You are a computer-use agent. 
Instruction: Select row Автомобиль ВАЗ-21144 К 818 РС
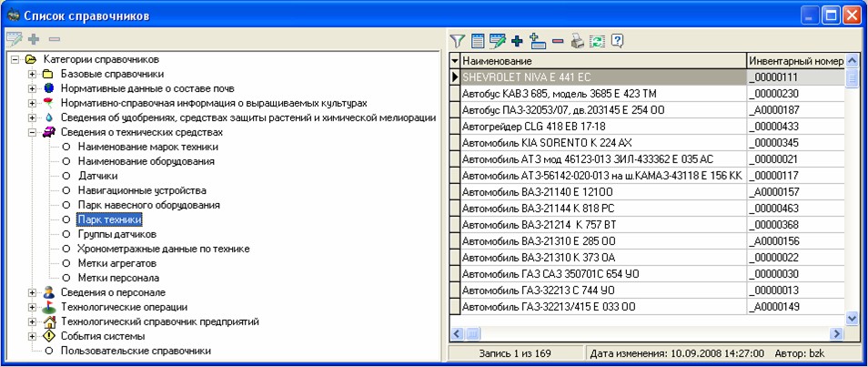tap(603, 209)
